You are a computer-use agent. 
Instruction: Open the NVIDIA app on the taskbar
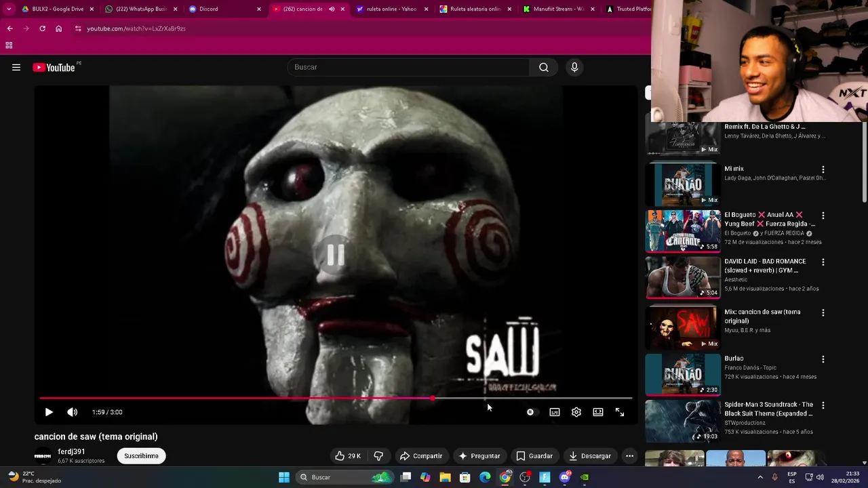[x=585, y=477]
